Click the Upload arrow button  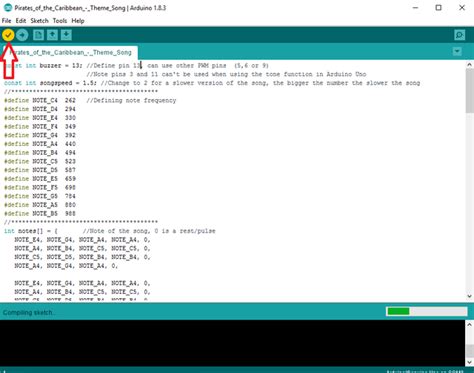click(22, 35)
